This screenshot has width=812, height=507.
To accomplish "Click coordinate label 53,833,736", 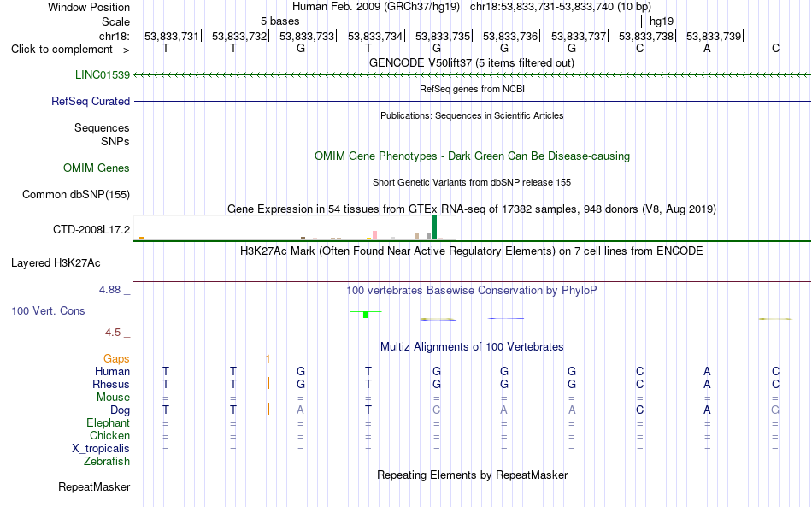I will point(510,36).
